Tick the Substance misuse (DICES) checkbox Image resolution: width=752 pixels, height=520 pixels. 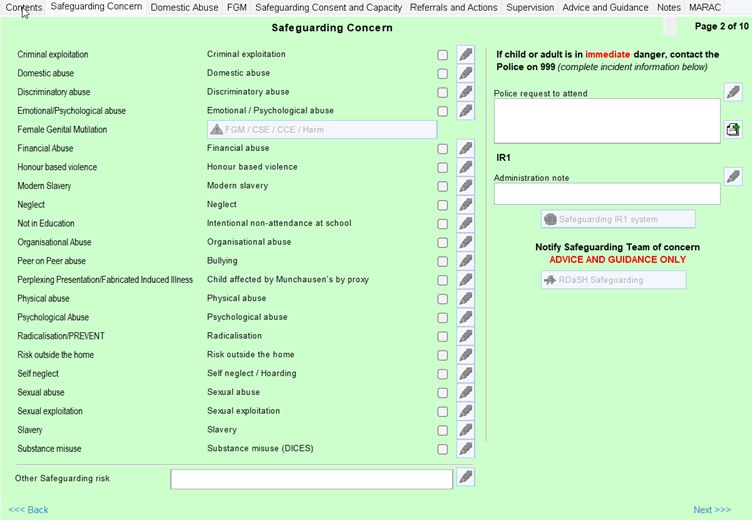(x=443, y=449)
